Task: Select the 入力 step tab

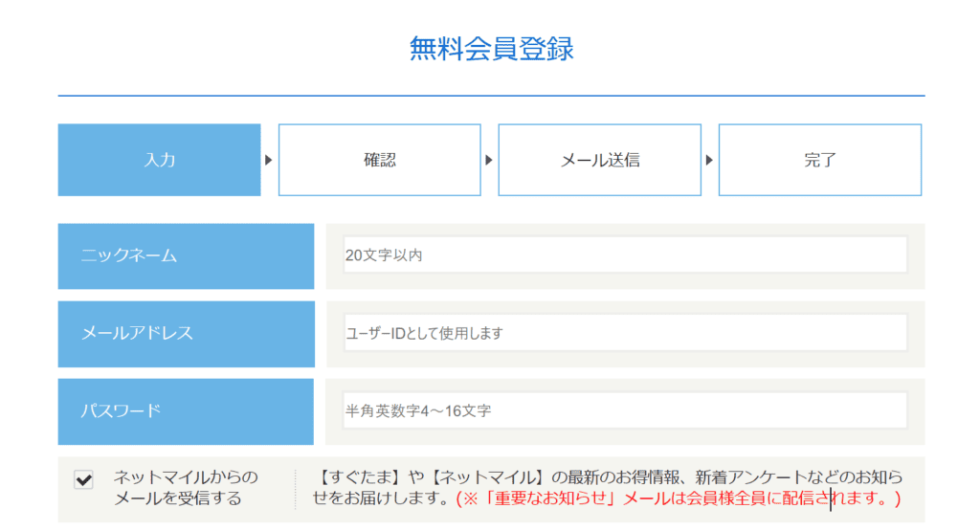Action: (x=160, y=160)
